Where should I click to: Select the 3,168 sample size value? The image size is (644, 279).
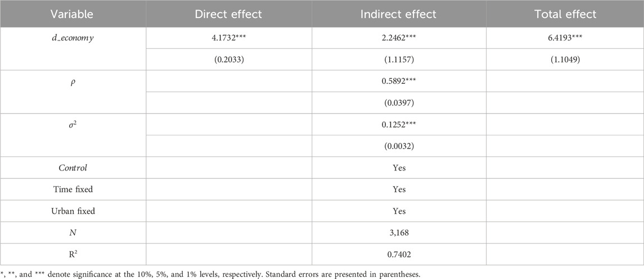399,232
